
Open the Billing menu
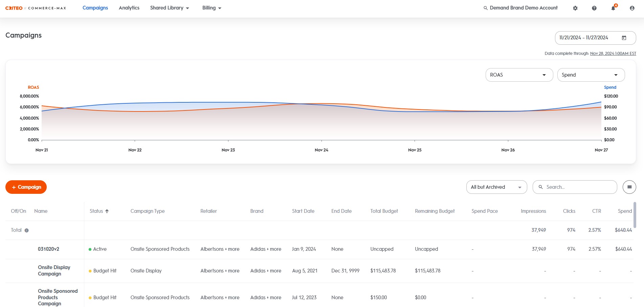212,8
